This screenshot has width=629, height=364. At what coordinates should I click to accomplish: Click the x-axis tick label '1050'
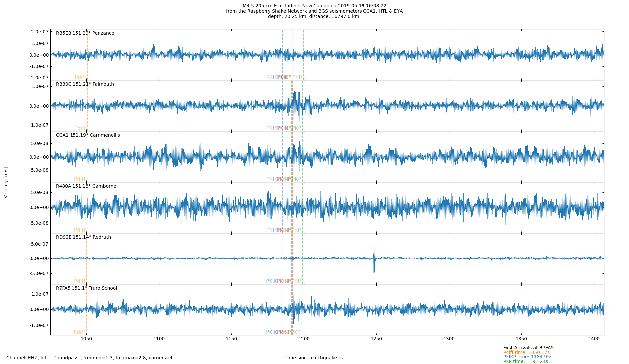(86, 339)
